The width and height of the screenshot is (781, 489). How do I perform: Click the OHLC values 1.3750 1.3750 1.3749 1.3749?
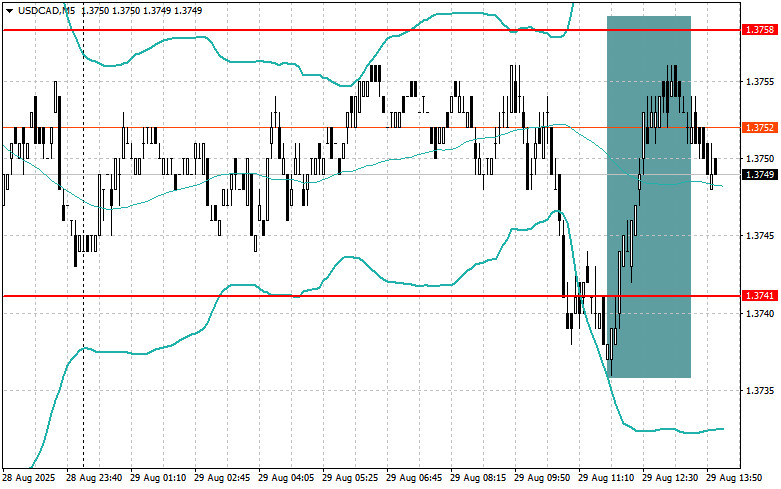(141, 10)
